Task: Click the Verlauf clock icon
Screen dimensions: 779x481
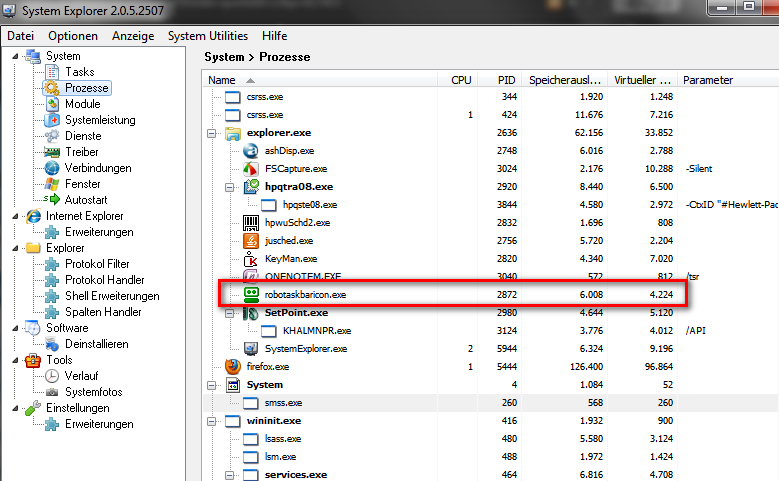Action: [52, 376]
